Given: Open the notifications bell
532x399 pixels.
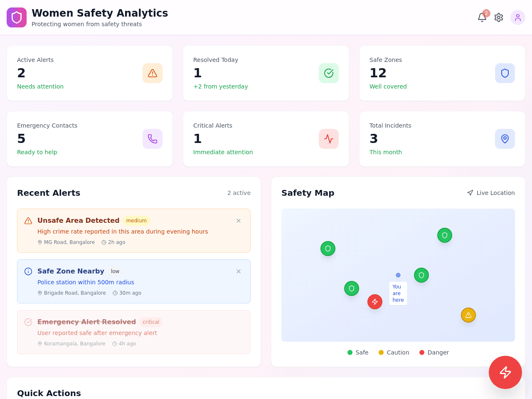Looking at the screenshot, I should pyautogui.click(x=482, y=17).
